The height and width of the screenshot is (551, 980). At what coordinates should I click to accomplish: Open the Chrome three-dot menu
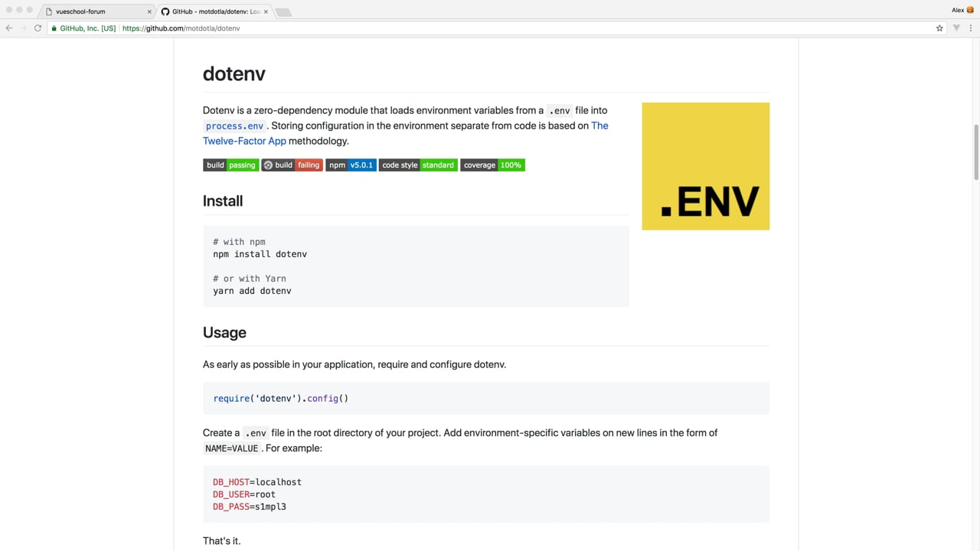(x=970, y=28)
